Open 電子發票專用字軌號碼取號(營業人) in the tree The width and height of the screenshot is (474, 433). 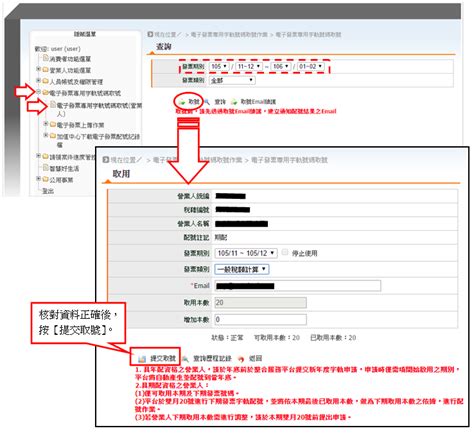pyautogui.click(x=99, y=109)
